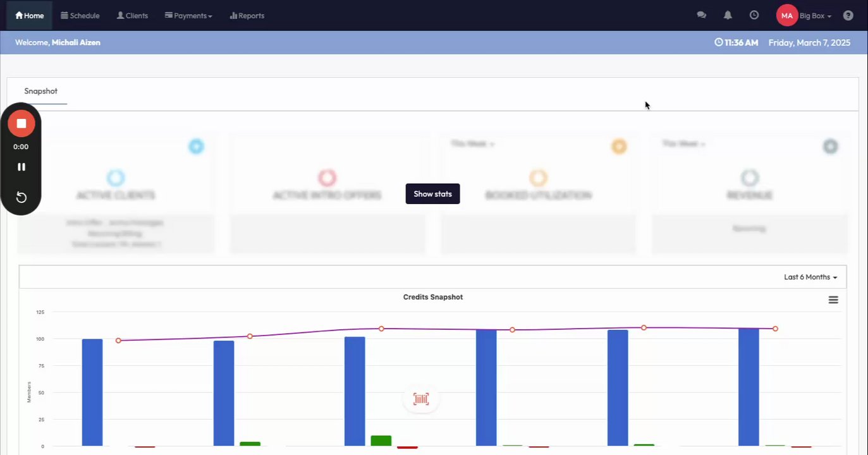Restart the recording with the reset icon
This screenshot has height=455, width=868.
21,197
